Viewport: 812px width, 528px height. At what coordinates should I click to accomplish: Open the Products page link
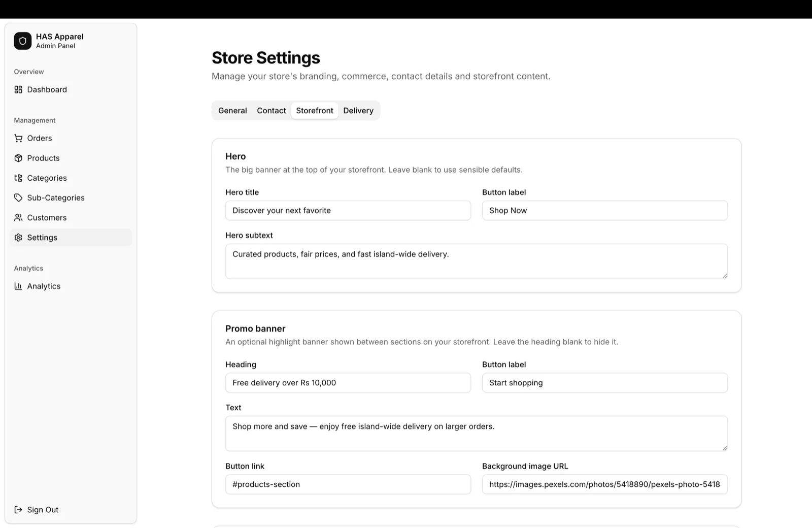coord(71,158)
